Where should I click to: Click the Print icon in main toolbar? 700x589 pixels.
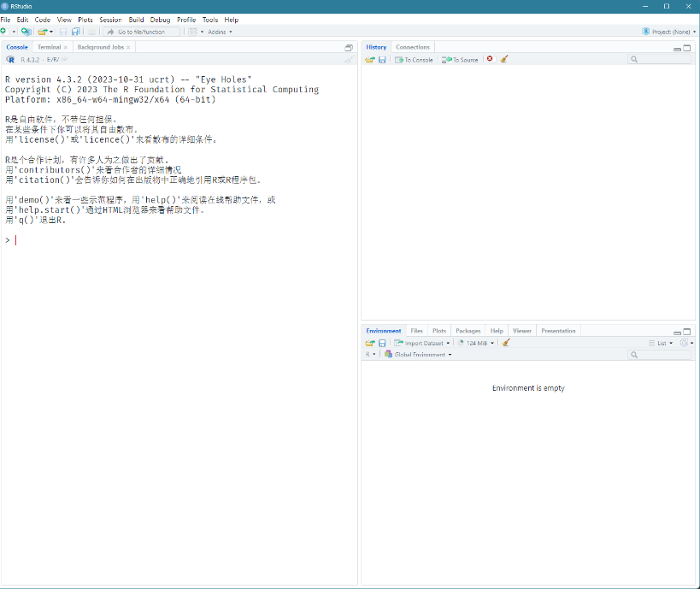[x=92, y=32]
